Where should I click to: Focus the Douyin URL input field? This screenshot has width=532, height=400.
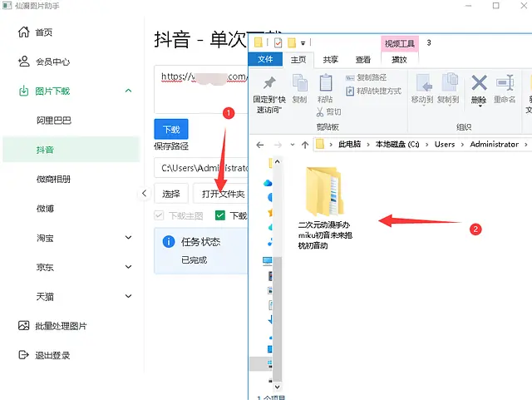pos(201,89)
